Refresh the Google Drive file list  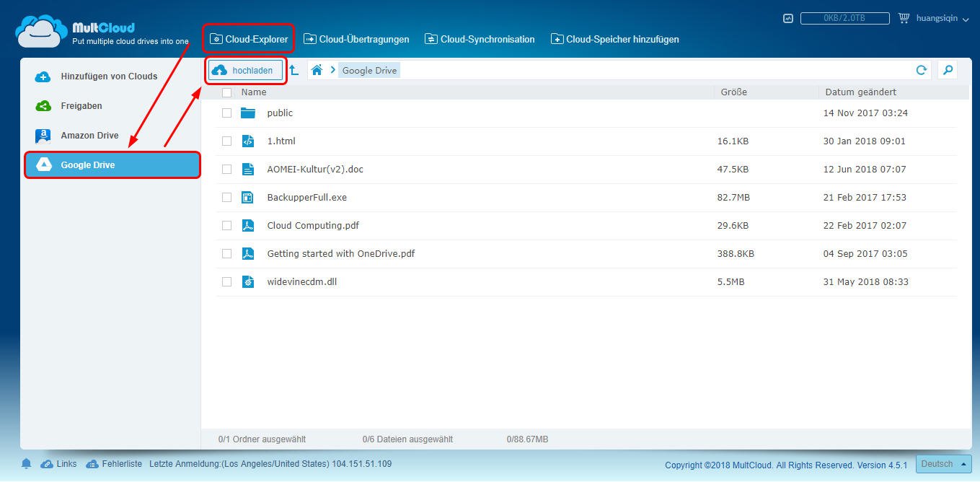921,70
